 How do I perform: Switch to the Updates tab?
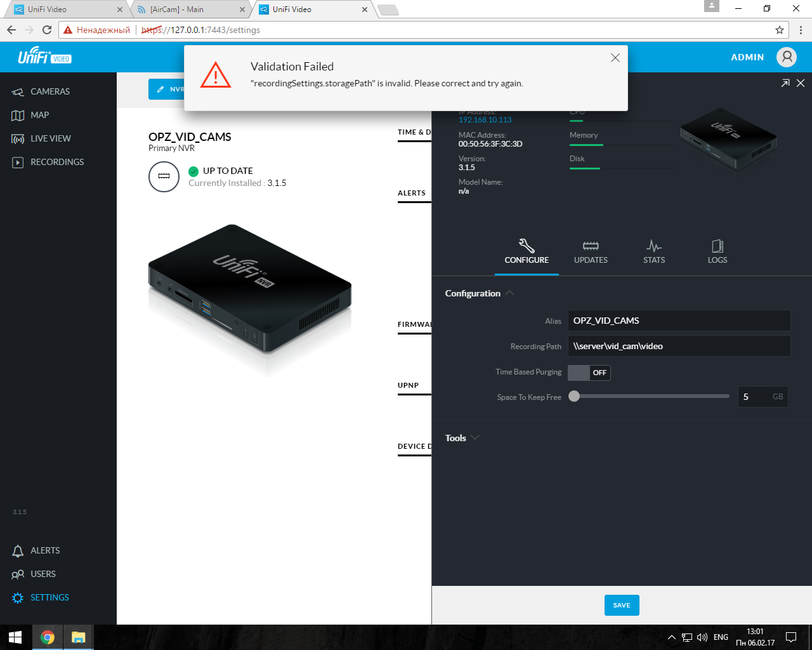pyautogui.click(x=591, y=252)
